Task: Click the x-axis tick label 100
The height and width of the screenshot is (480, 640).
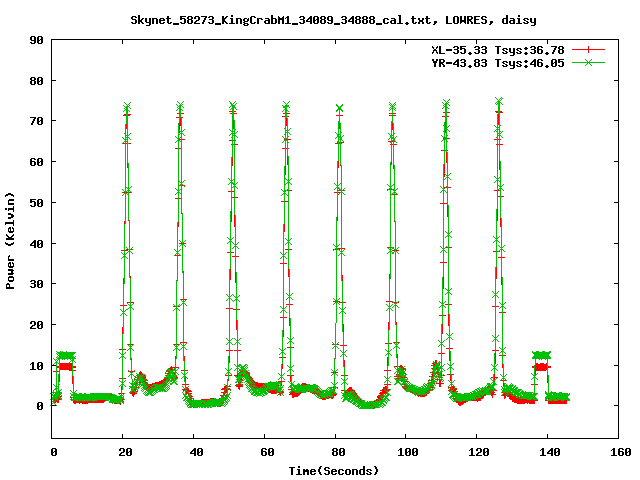Action: point(408,452)
